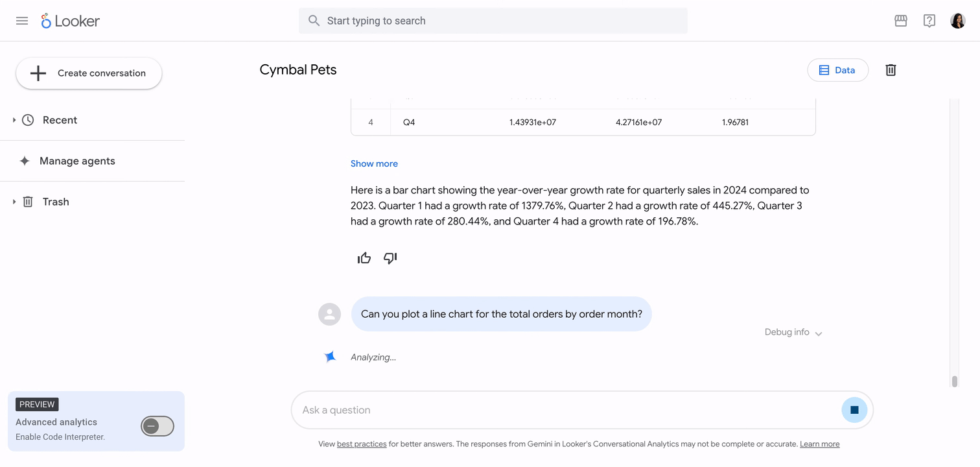Click the Recent clock icon
The height and width of the screenshot is (467, 980).
click(28, 120)
